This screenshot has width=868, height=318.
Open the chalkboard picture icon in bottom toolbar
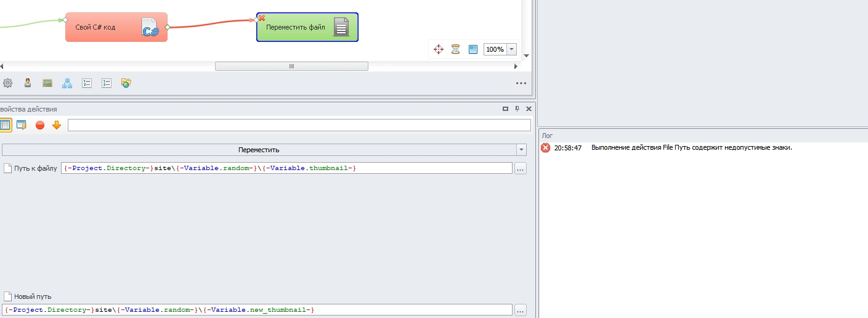[x=47, y=83]
